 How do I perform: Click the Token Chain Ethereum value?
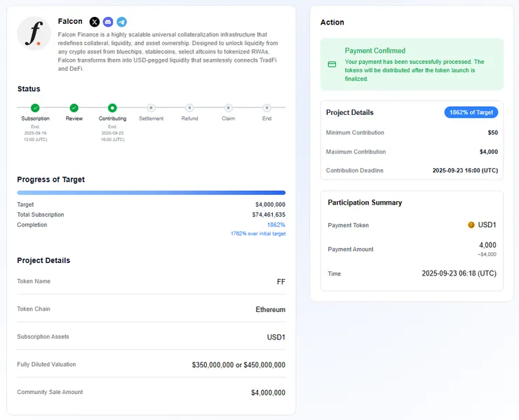pyautogui.click(x=270, y=309)
